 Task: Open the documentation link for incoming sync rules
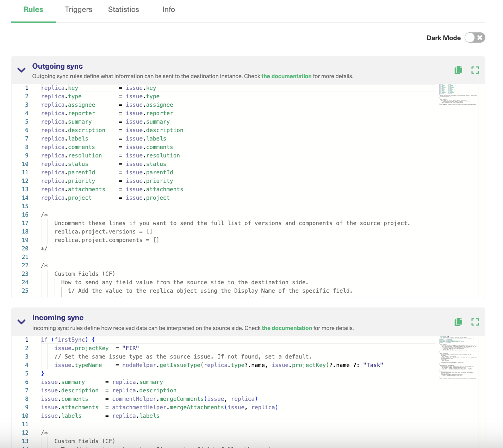pyautogui.click(x=287, y=328)
